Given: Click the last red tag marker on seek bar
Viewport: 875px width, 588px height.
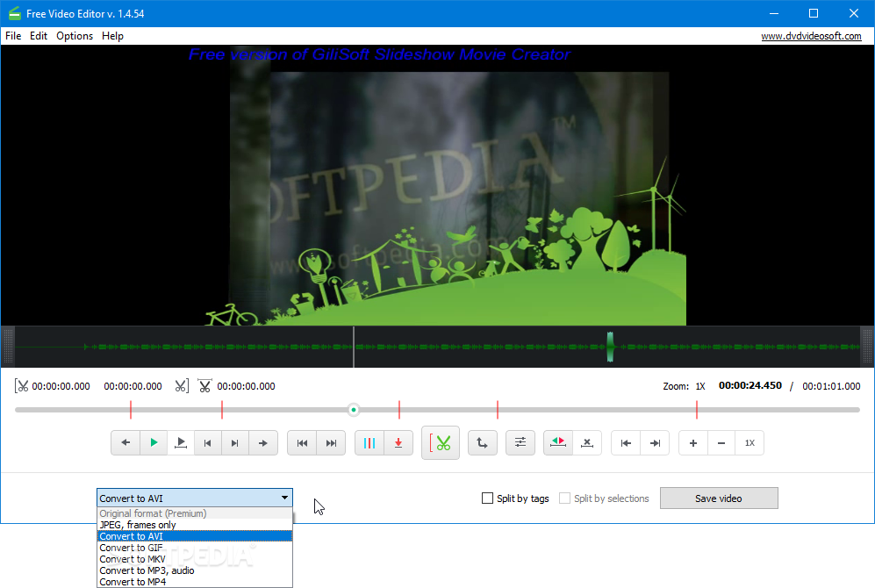Looking at the screenshot, I should pos(697,410).
